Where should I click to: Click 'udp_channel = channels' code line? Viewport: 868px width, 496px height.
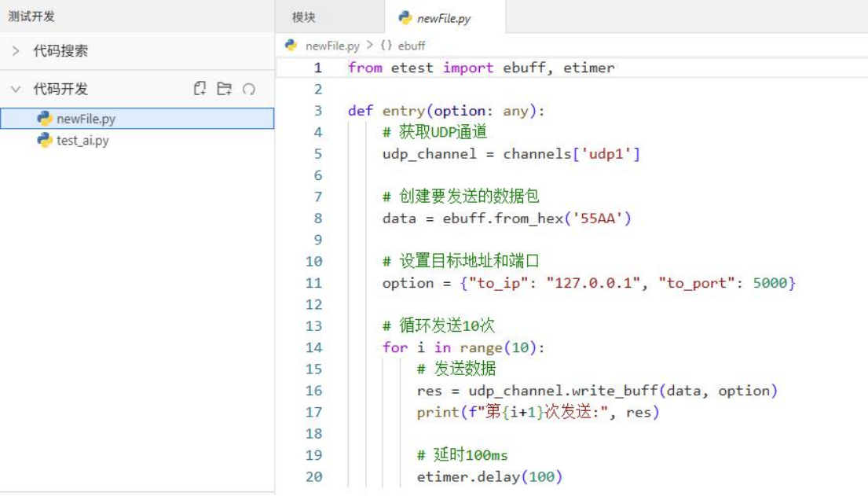click(x=511, y=154)
